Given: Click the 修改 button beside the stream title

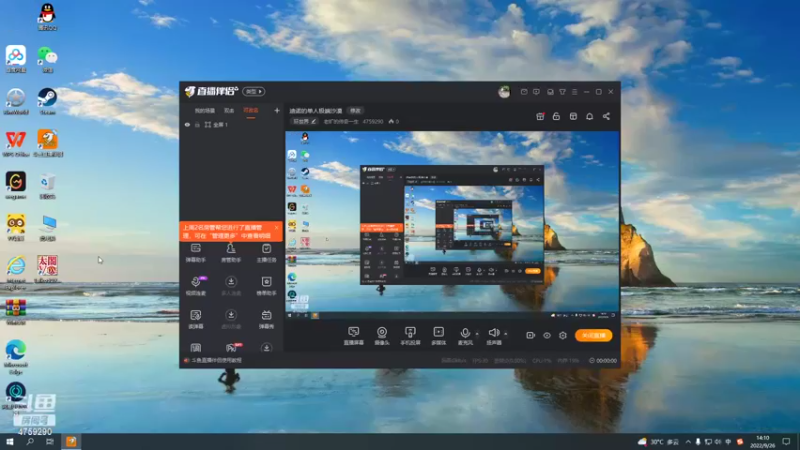Looking at the screenshot, I should (355, 111).
